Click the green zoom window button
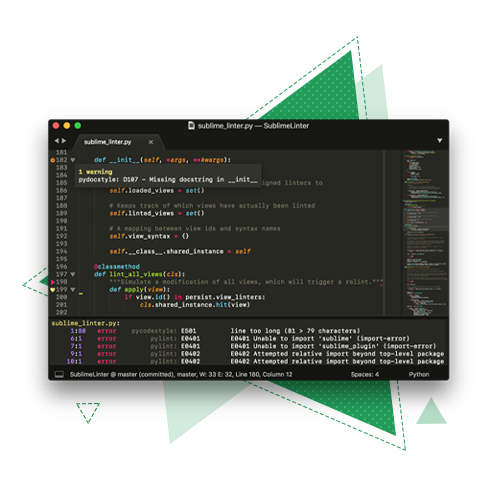This screenshot has height=500, width=500. 78,126
